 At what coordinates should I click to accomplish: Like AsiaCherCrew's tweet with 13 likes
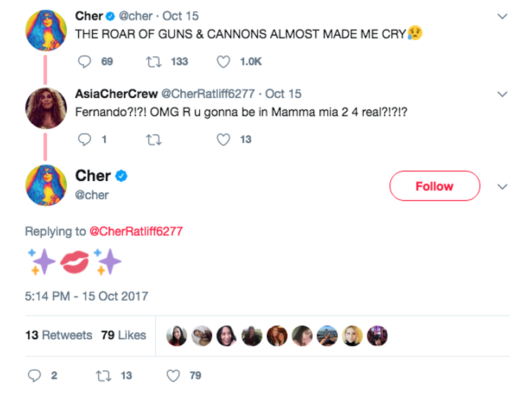224,140
